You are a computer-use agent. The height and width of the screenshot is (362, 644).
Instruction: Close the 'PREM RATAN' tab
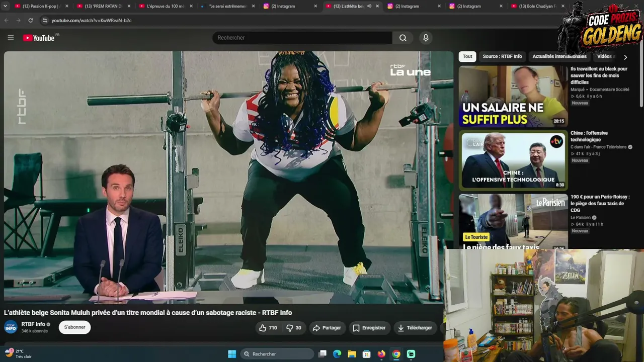coord(129,6)
